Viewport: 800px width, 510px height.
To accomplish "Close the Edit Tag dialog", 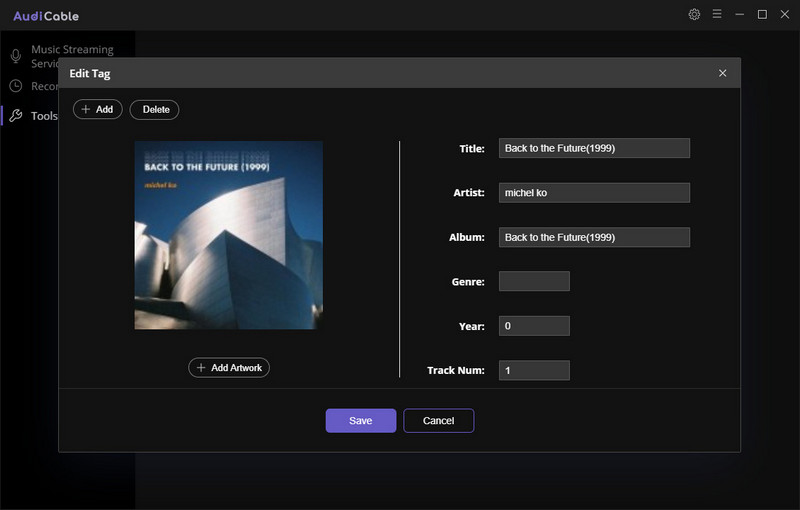I will tap(722, 73).
